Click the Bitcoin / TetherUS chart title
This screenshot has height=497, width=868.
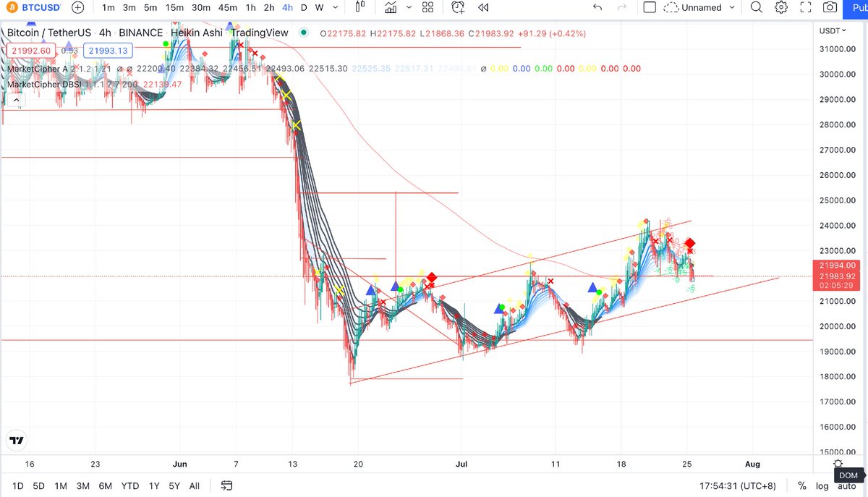pyautogui.click(x=49, y=33)
